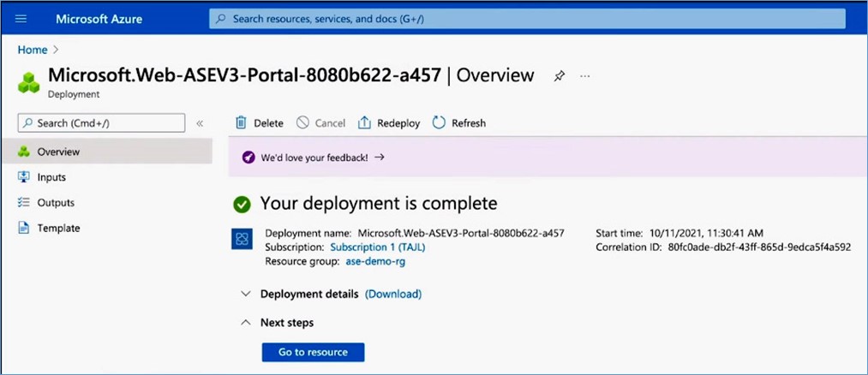
Task: Click the green checkmark success icon
Action: click(x=242, y=205)
